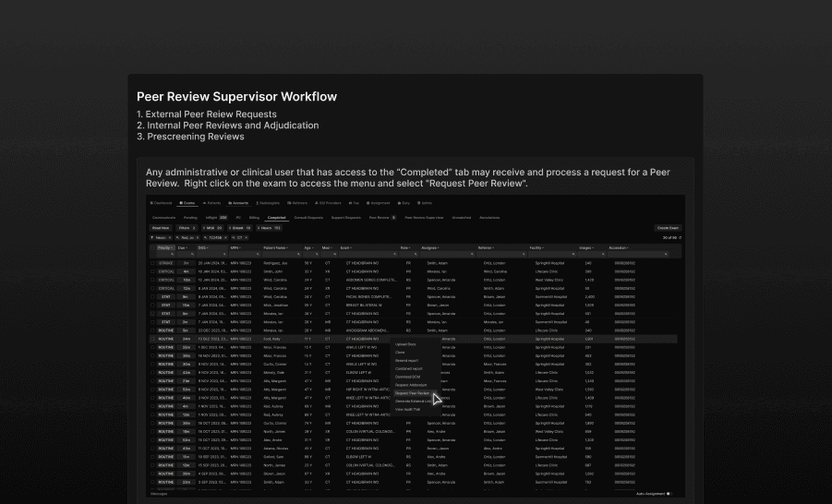The image size is (832, 504).
Task: Check the STROKE row for Rodriguez, Joe
Action: point(152,263)
